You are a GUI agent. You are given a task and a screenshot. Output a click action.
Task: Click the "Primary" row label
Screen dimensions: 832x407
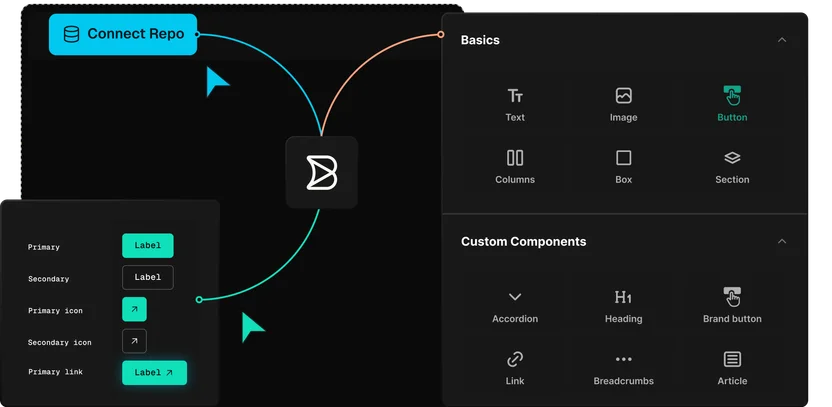pos(44,247)
